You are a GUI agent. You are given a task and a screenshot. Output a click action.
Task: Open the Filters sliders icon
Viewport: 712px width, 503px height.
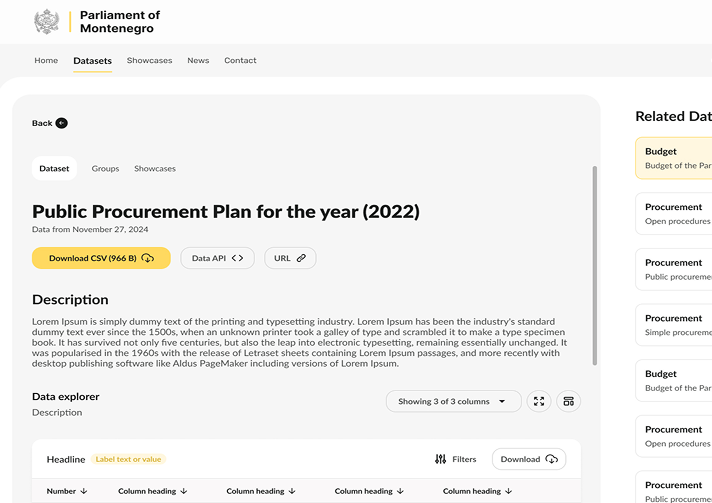pyautogui.click(x=441, y=459)
